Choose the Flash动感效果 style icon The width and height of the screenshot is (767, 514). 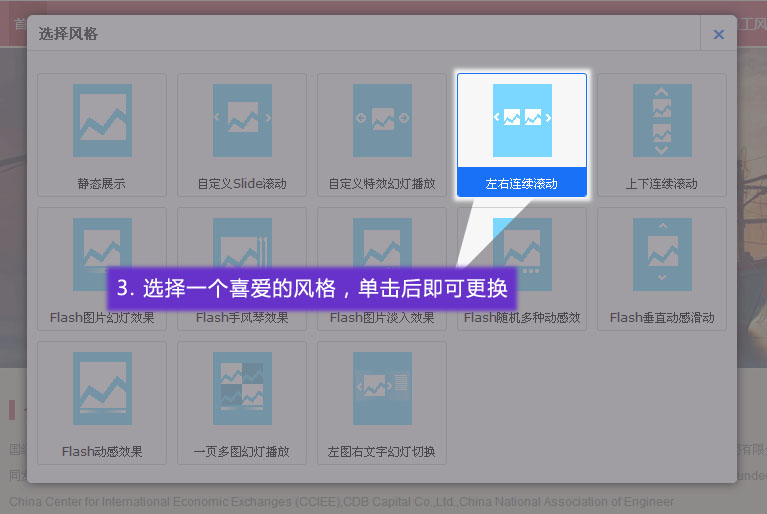[x=102, y=388]
